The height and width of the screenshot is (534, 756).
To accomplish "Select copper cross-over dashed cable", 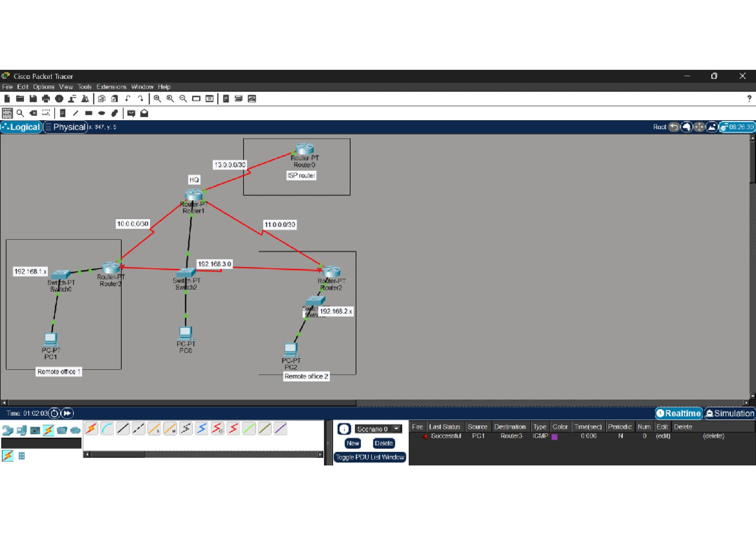I will (139, 429).
